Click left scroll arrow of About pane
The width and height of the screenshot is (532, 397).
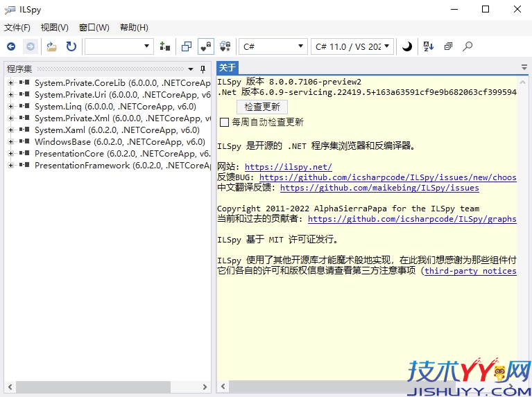tap(223, 387)
